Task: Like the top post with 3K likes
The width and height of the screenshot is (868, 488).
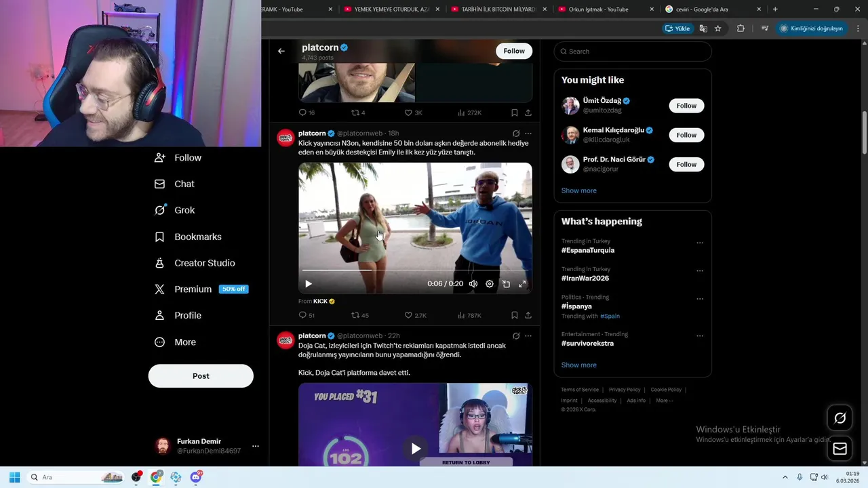Action: [414, 113]
